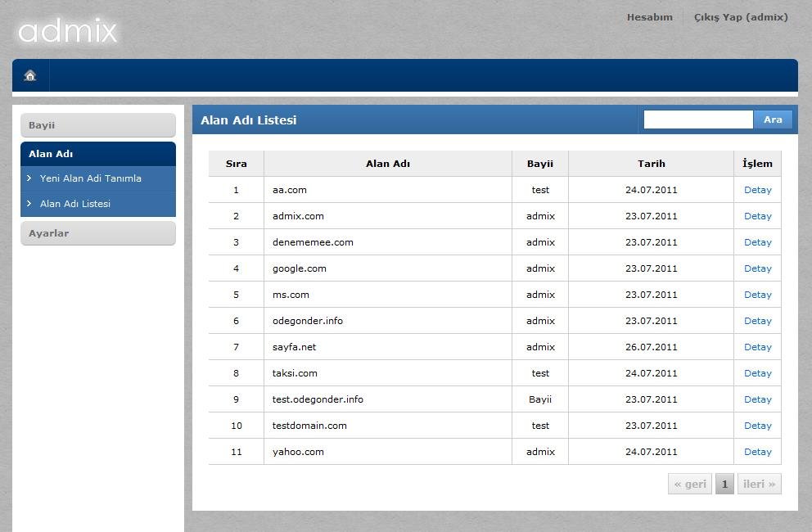Click the geri pagination button

click(x=689, y=484)
